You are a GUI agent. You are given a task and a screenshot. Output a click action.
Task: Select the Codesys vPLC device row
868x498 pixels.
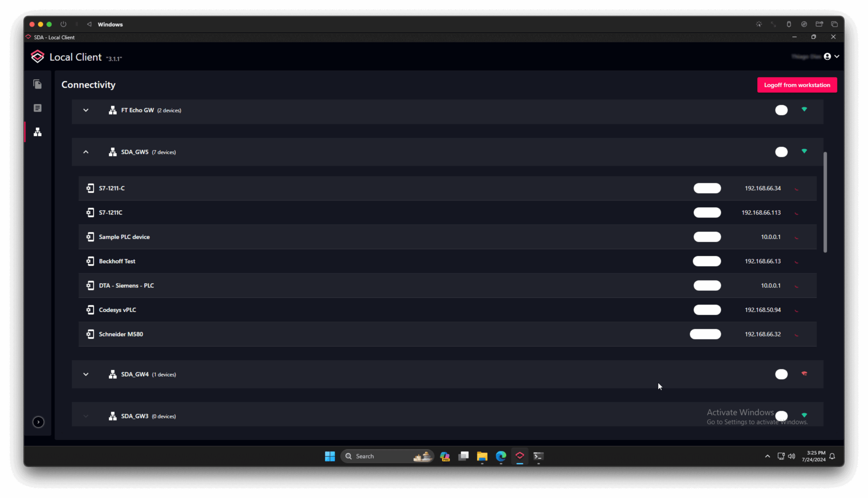click(x=117, y=310)
